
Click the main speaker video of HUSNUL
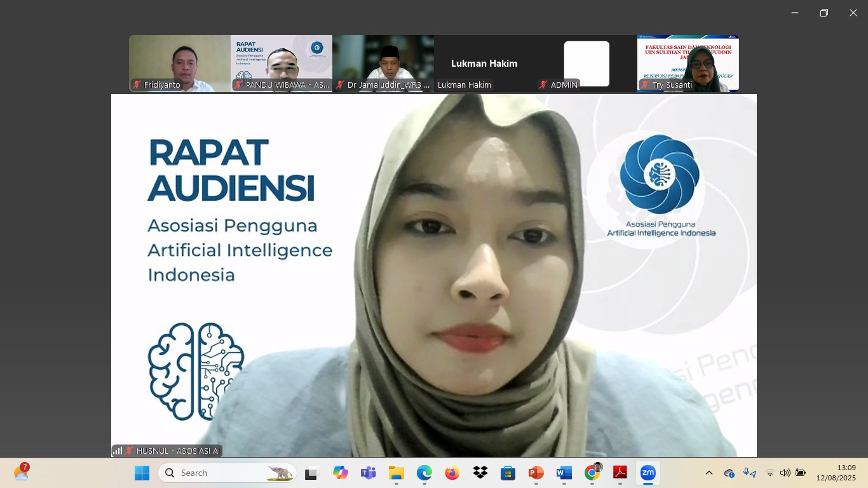(x=434, y=275)
